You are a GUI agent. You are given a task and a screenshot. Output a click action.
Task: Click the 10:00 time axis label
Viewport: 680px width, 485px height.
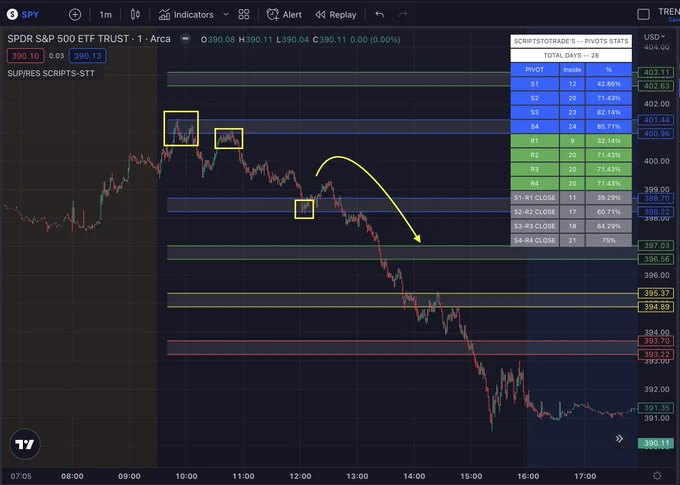[186, 476]
